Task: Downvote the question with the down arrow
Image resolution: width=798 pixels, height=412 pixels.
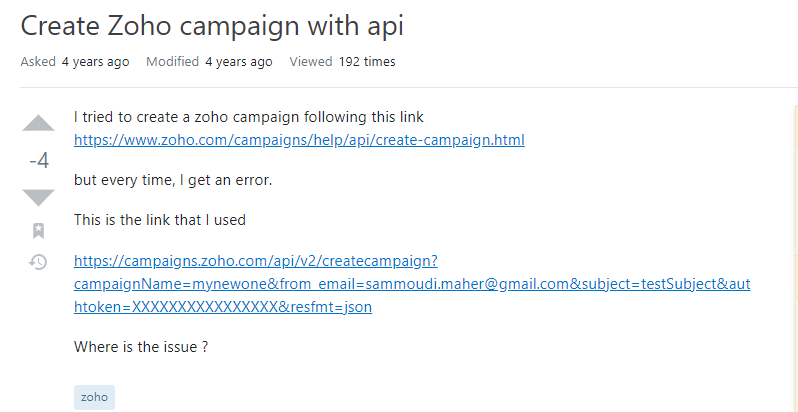Action: click(38, 197)
